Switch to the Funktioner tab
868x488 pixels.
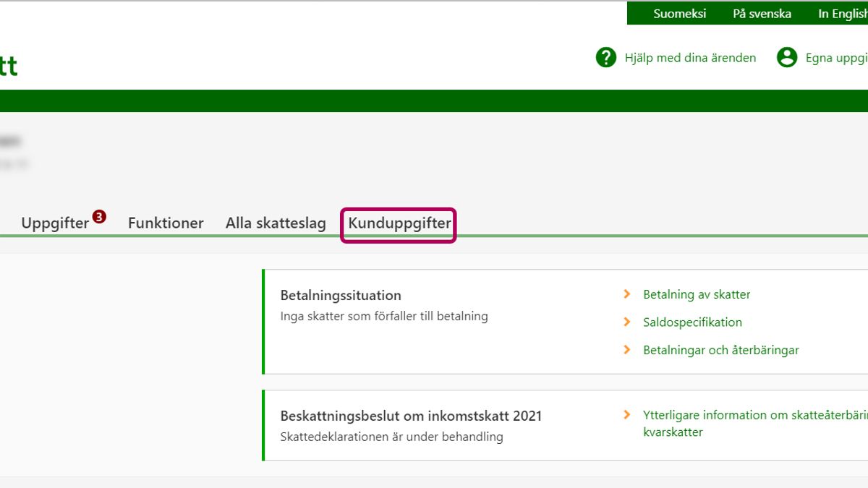(166, 223)
